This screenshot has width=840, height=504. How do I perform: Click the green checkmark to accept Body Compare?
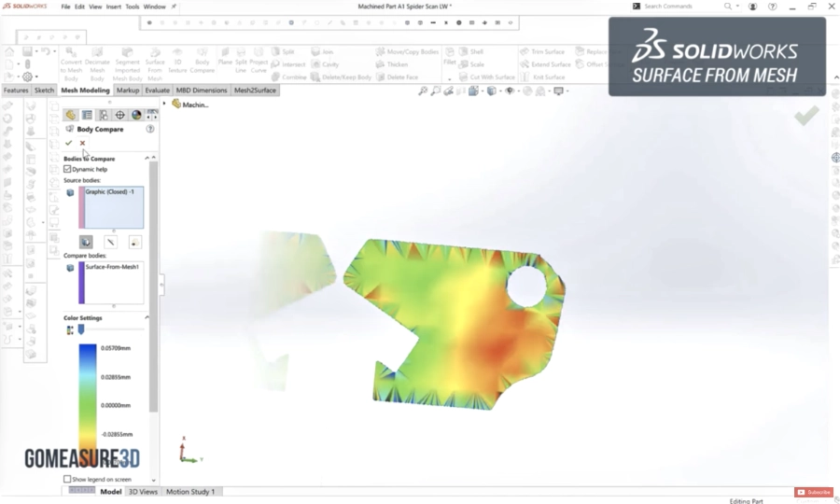point(68,143)
